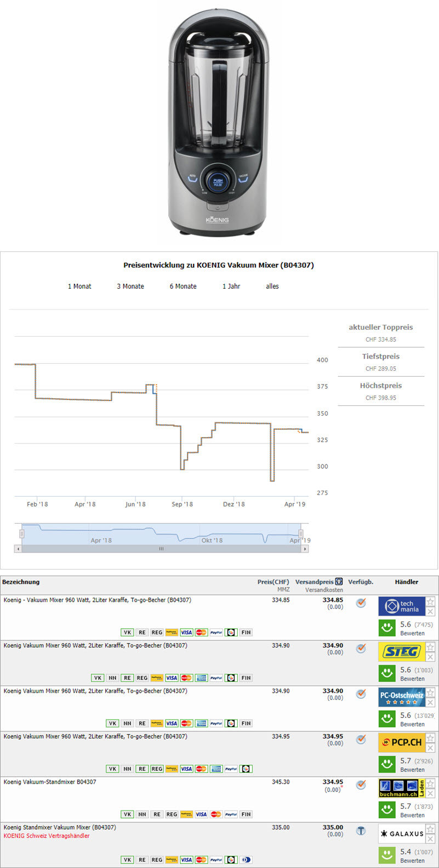Click the Händler column header
439x868 pixels.
(407, 582)
